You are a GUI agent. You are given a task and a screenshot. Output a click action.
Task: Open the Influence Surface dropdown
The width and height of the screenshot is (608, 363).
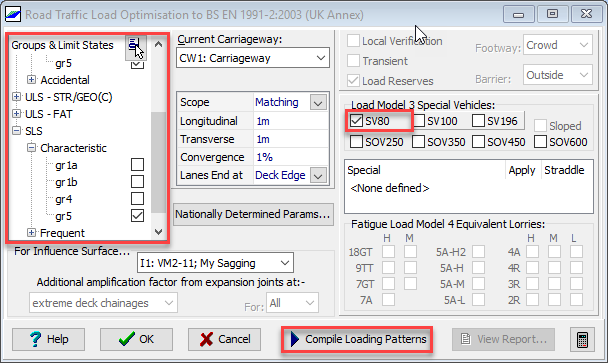coord(215,263)
